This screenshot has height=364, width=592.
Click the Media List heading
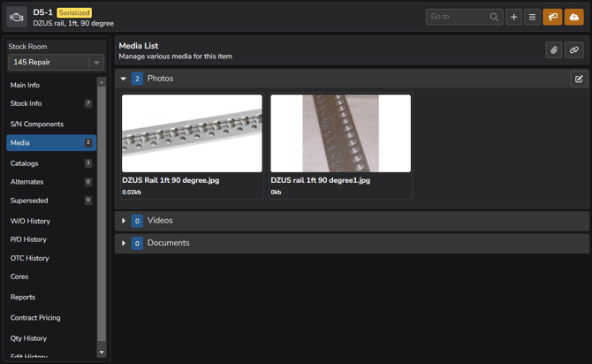coord(139,46)
